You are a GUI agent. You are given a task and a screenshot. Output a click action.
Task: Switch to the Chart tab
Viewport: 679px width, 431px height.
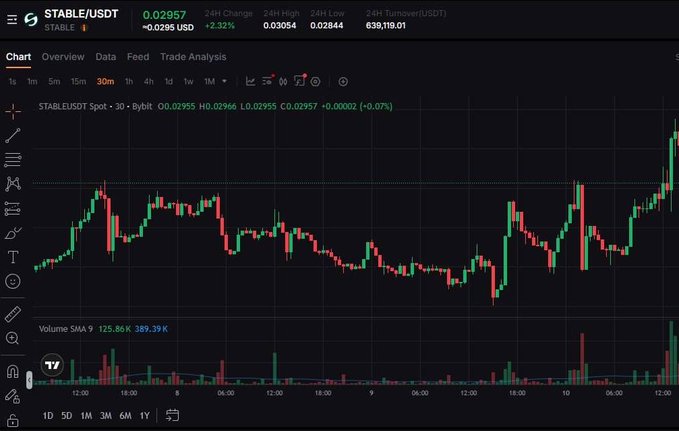(x=19, y=57)
